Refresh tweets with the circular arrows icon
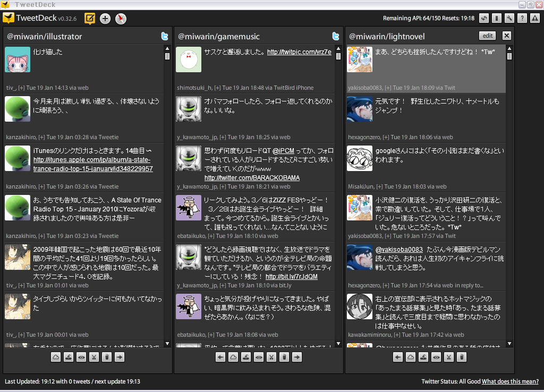Image resolution: width=544 pixels, height=392 pixels. (x=484, y=18)
